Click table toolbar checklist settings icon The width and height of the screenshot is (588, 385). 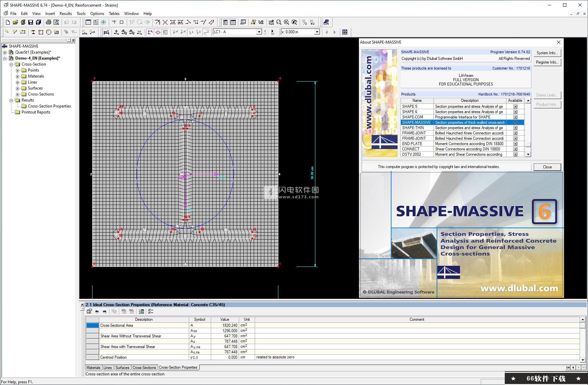coord(151,311)
